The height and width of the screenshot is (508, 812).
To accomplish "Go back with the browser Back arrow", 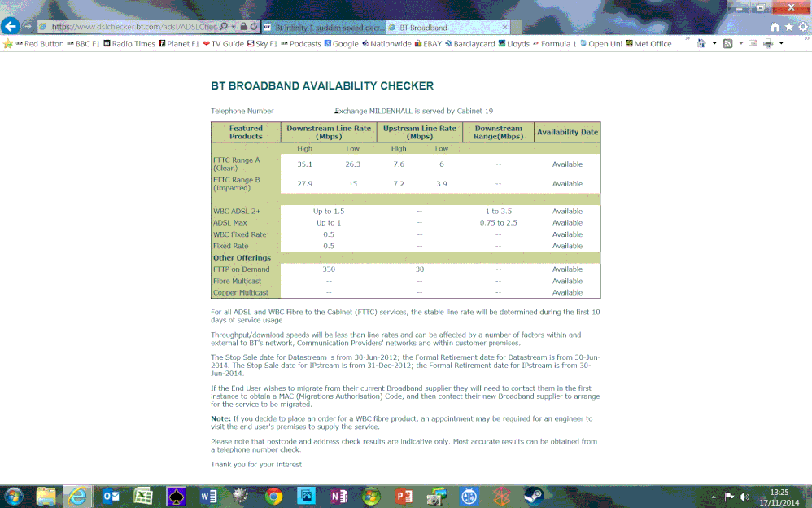I will [x=11, y=25].
